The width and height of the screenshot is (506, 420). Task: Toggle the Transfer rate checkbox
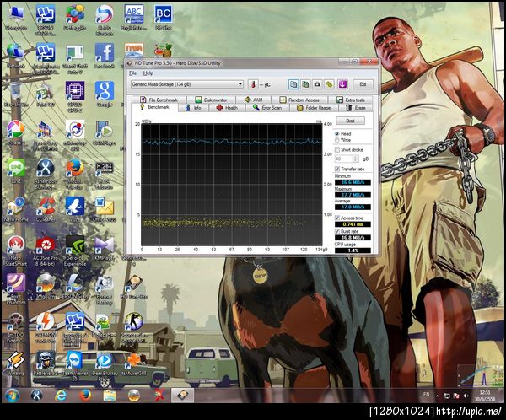337,169
